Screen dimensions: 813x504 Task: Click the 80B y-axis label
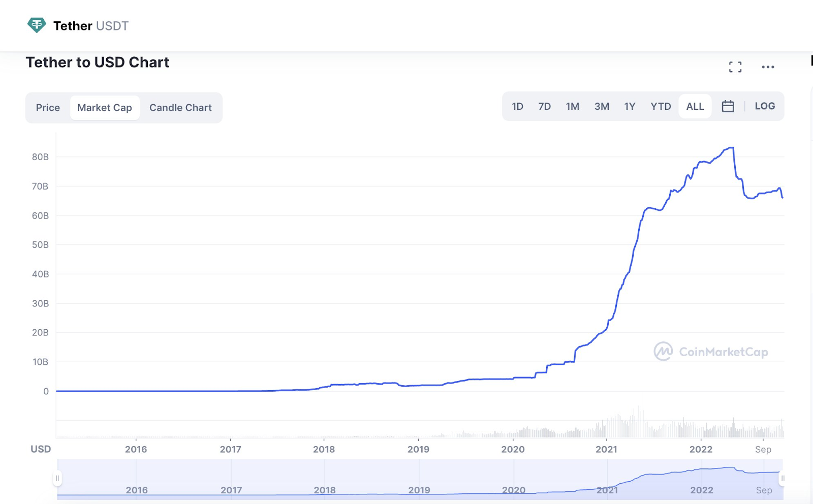(x=40, y=157)
